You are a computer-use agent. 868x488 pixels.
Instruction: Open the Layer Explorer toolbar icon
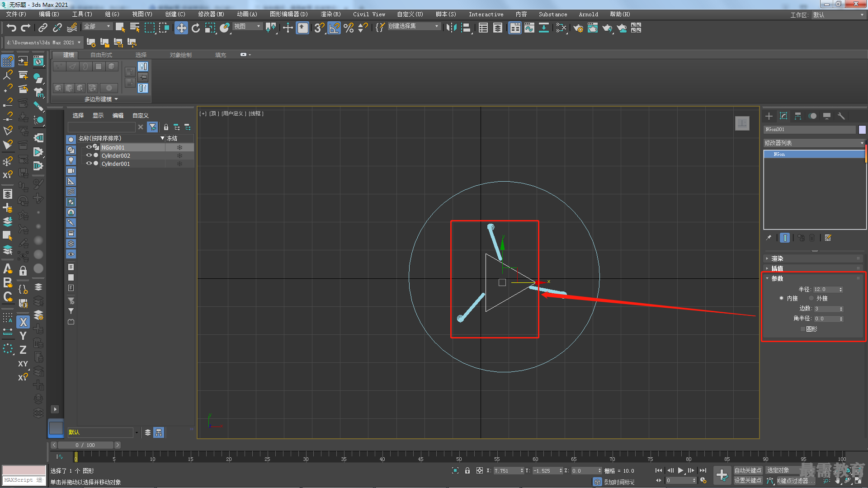pos(498,28)
